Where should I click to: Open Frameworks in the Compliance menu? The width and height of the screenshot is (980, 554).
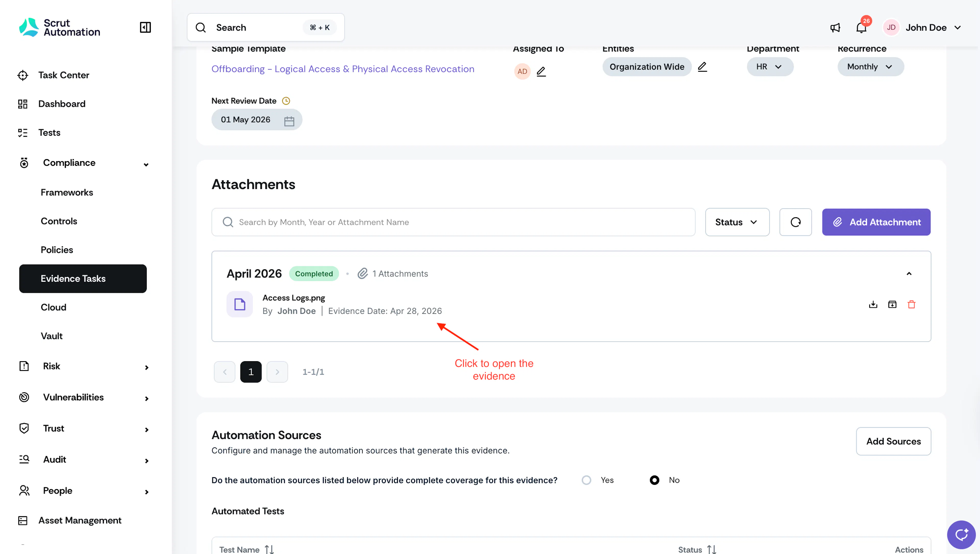[67, 193]
